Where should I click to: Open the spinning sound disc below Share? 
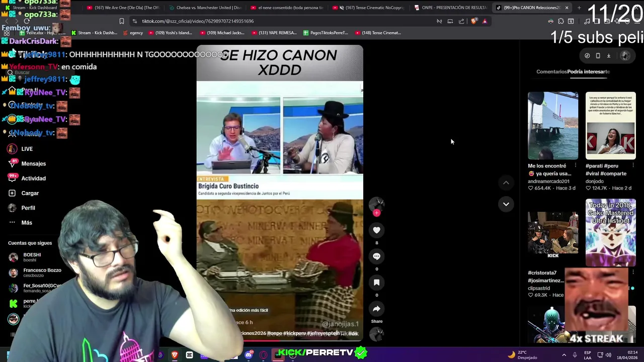coord(376,334)
